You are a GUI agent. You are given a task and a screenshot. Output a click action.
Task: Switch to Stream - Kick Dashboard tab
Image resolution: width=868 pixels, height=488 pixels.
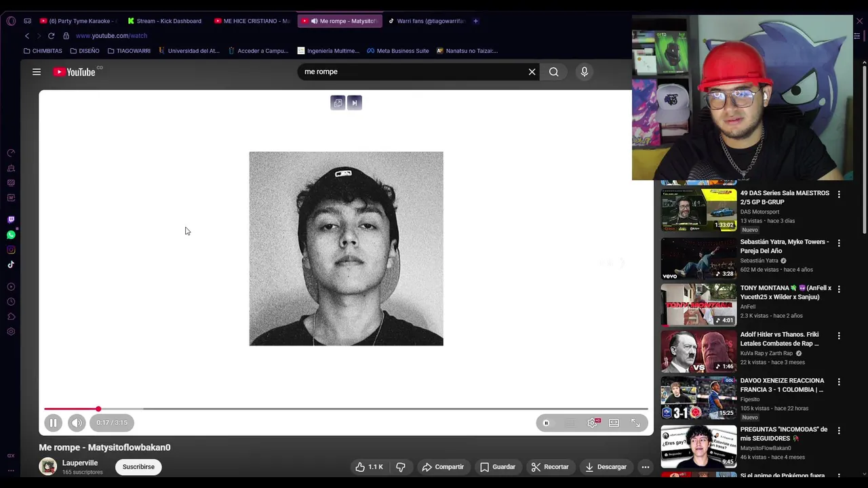tap(165, 21)
